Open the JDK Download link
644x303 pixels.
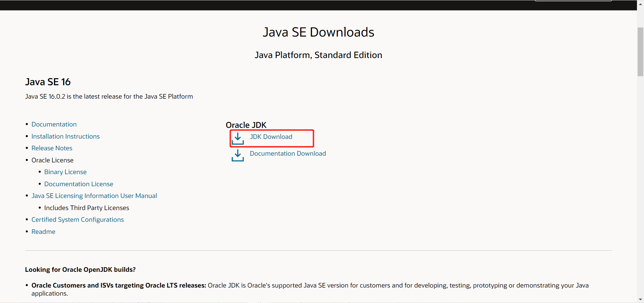point(271,137)
